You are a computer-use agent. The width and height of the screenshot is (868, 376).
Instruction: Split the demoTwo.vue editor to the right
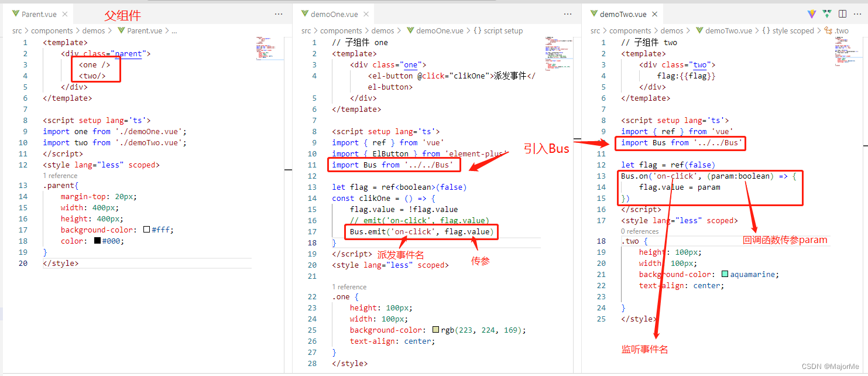842,14
